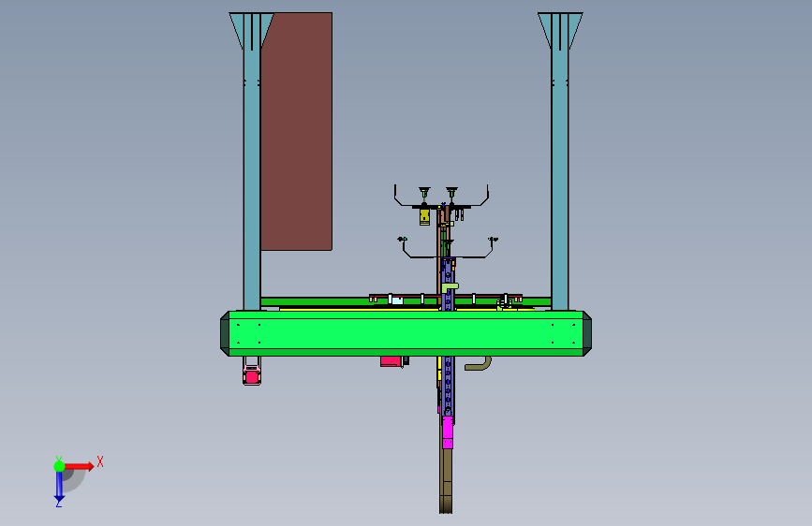Select the bright green horizontal beam
Image resolution: width=812 pixels, height=526 pixels.
pyautogui.click(x=406, y=333)
